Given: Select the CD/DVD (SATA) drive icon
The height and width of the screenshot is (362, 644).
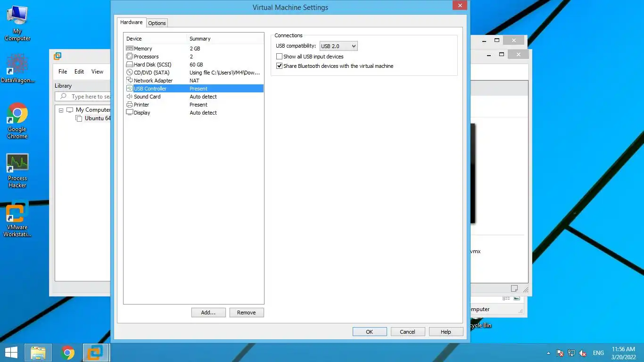Looking at the screenshot, I should point(130,73).
